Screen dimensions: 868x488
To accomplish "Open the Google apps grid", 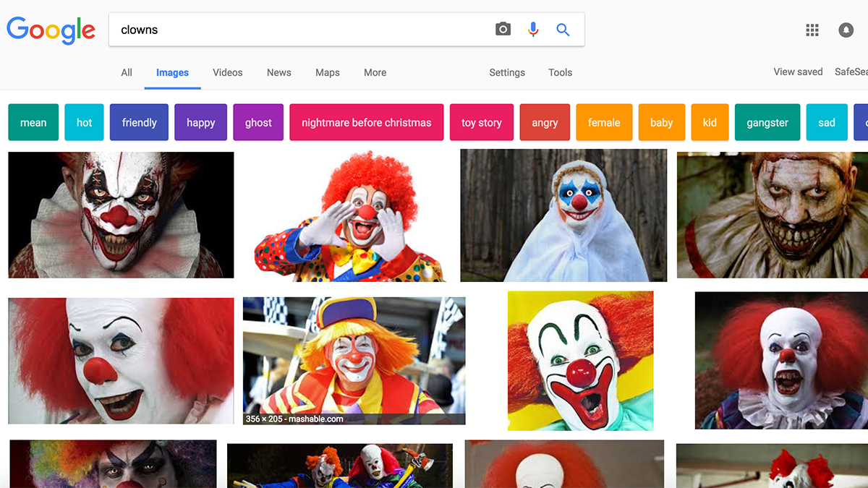I will click(x=812, y=30).
